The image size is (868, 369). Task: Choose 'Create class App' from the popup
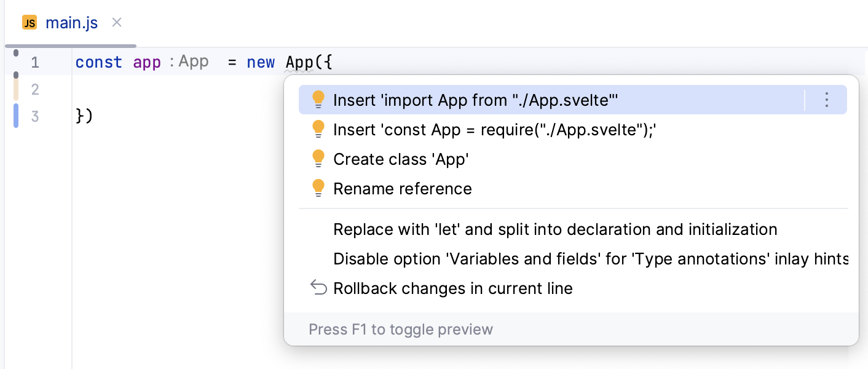pos(401,158)
